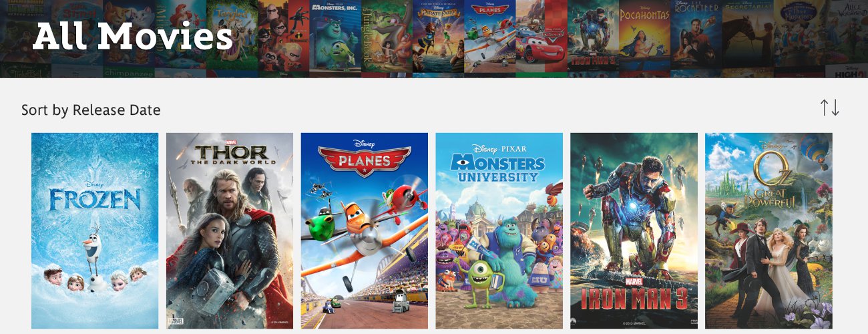Open the Frozen movie poster
Viewport: 868px width, 334px height.
pyautogui.click(x=95, y=230)
